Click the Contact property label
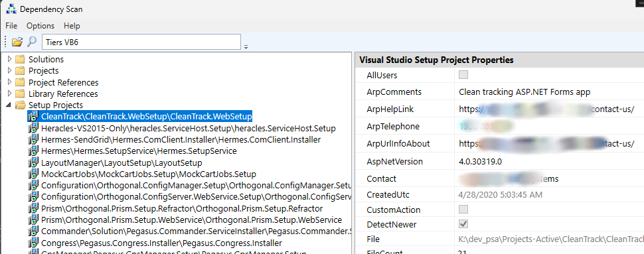The height and width of the screenshot is (254, 644). coord(382,179)
